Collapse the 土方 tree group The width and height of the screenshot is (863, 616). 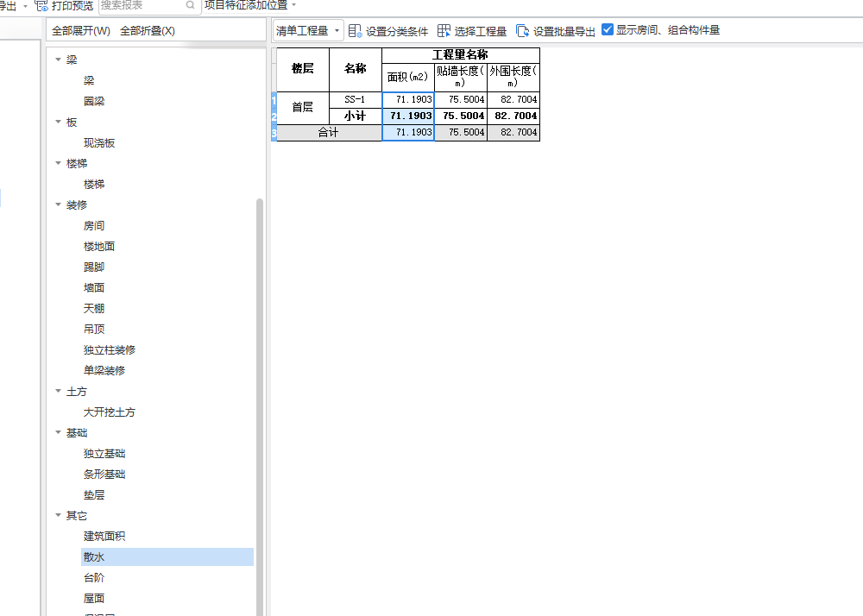(x=59, y=391)
